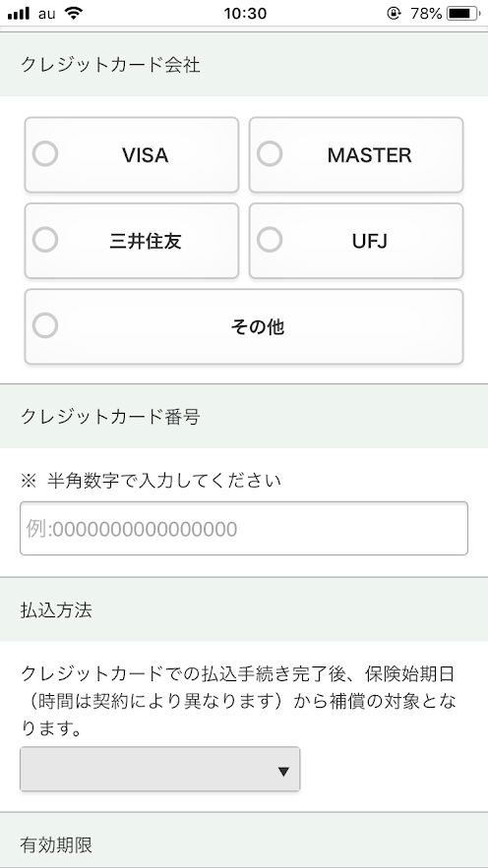Image resolution: width=488 pixels, height=868 pixels.
Task: Select the VISA radio circle
Action: 45,154
